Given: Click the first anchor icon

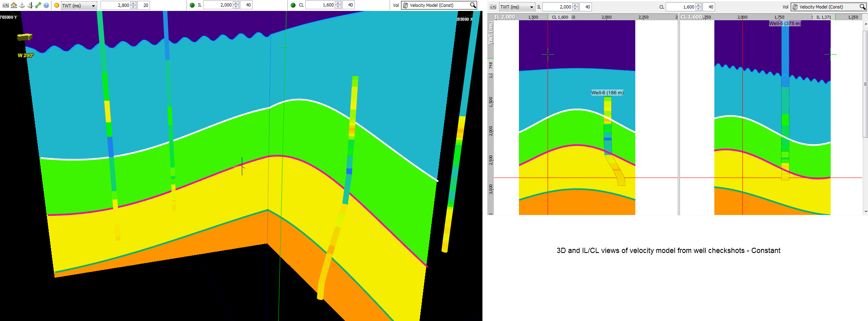Looking at the screenshot, I should pyautogui.click(x=22, y=5).
